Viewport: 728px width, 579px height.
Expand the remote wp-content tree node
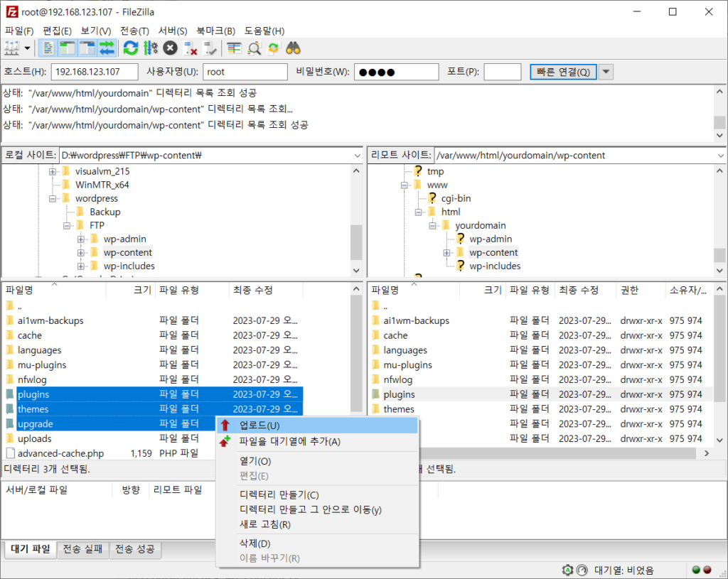click(446, 253)
